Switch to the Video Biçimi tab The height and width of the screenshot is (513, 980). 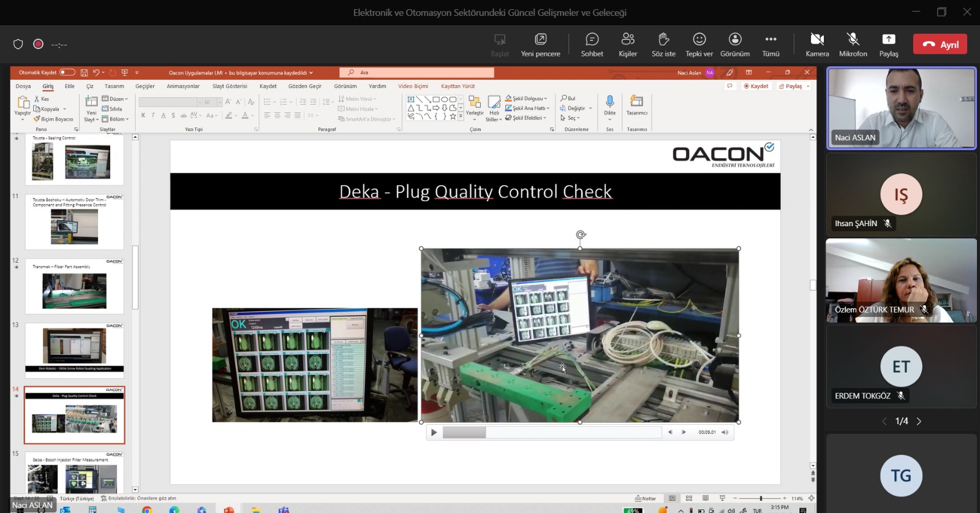(413, 86)
